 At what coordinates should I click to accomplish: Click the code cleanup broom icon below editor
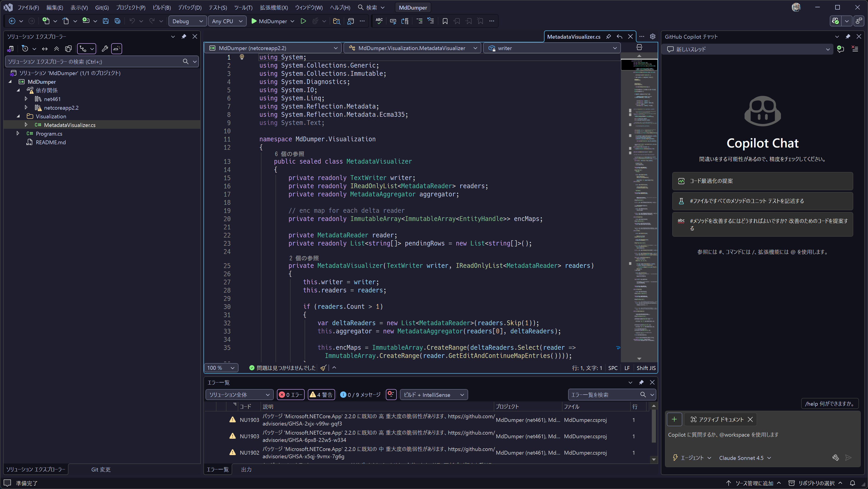[323, 368]
